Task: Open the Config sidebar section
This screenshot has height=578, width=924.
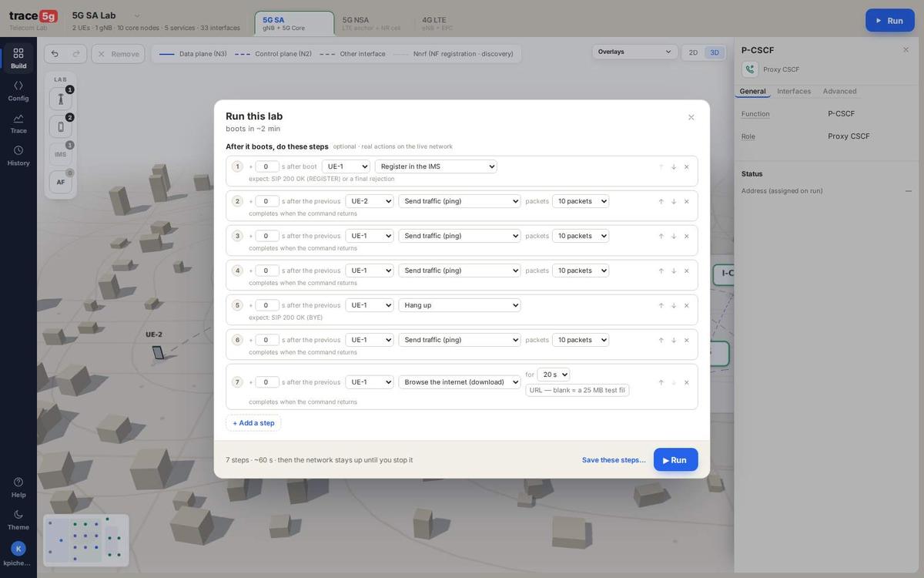Action: [x=18, y=90]
